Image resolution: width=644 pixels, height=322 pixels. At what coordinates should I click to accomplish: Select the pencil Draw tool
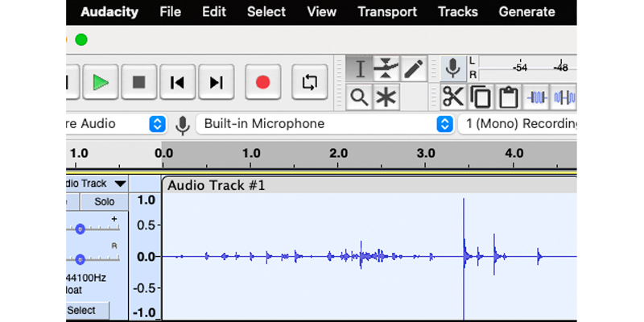coord(413,69)
